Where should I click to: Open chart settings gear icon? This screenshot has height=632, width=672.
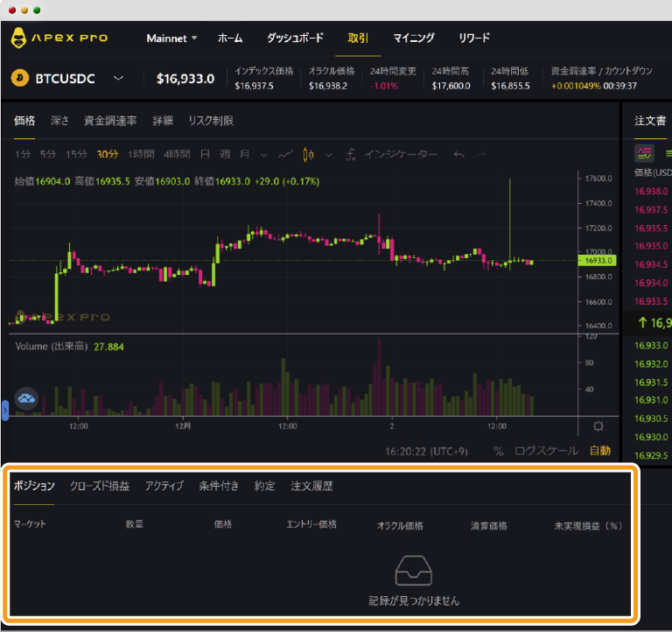598,425
